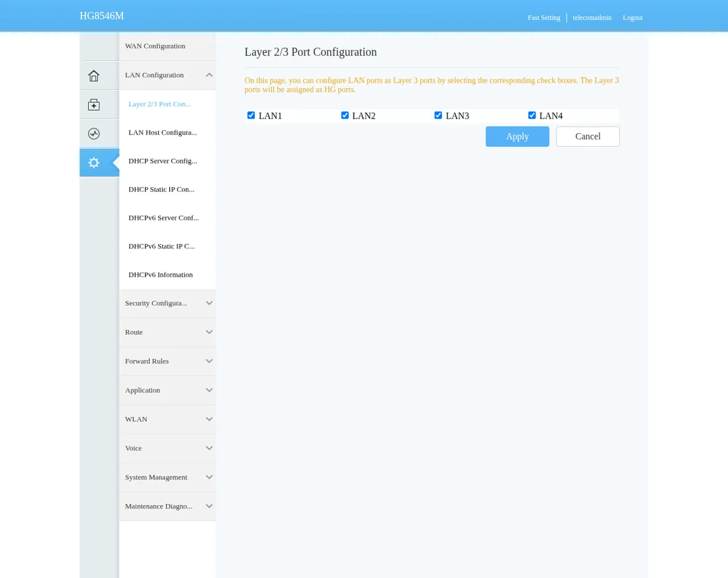Open DHCPv6 Information submenu
Image resolution: width=728 pixels, height=578 pixels.
167,275
